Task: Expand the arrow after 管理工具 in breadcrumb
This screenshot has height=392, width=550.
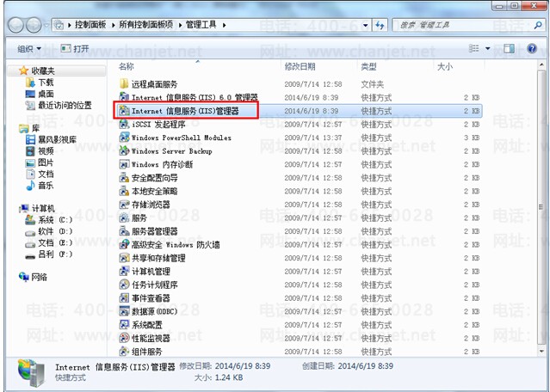Action: [x=224, y=25]
